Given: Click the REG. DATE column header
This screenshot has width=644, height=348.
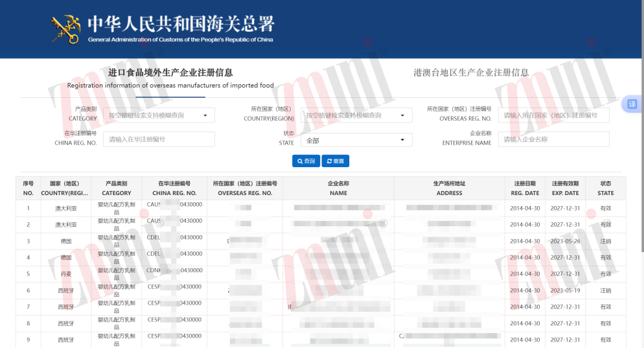Looking at the screenshot, I should (525, 188).
